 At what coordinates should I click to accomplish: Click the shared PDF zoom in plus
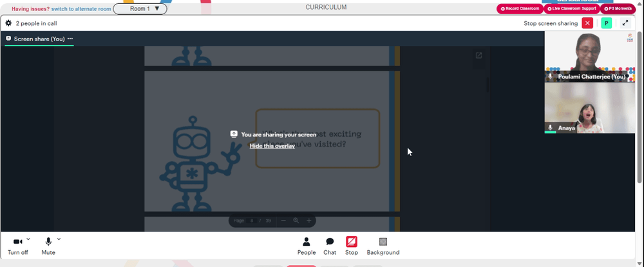coord(309,221)
